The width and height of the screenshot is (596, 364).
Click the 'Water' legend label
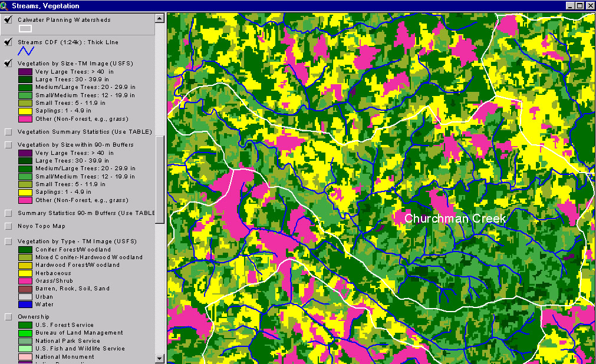coord(44,305)
